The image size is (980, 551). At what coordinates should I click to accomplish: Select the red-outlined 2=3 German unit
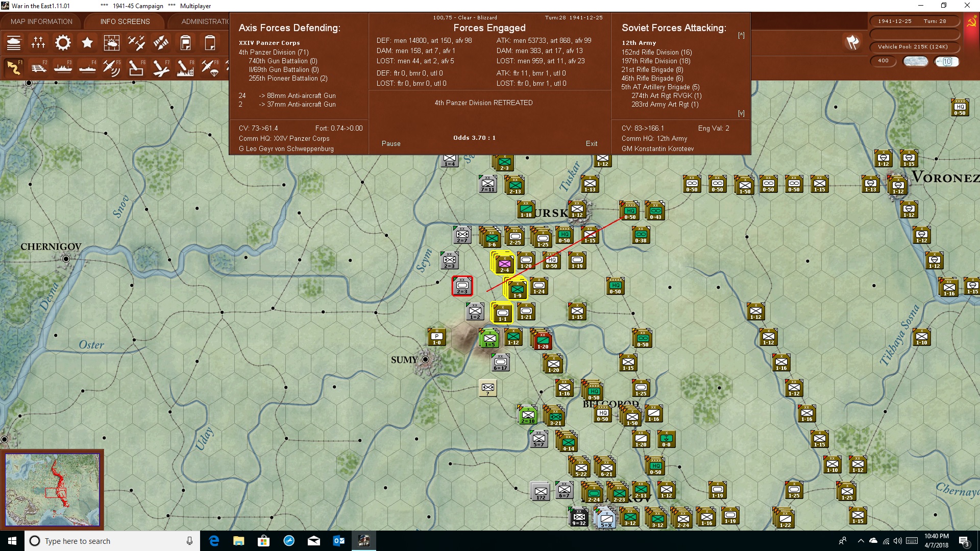(x=462, y=286)
